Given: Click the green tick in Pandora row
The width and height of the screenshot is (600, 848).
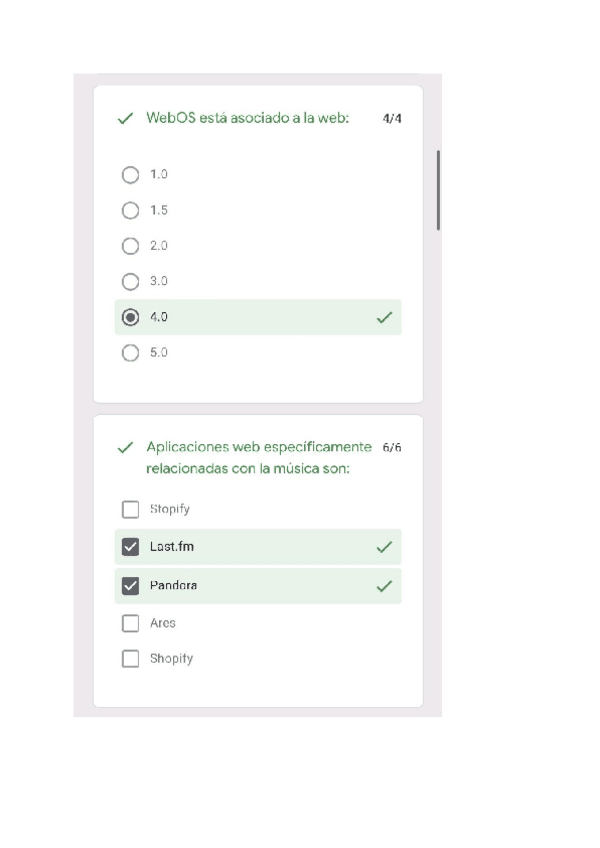Looking at the screenshot, I should click(x=383, y=586).
